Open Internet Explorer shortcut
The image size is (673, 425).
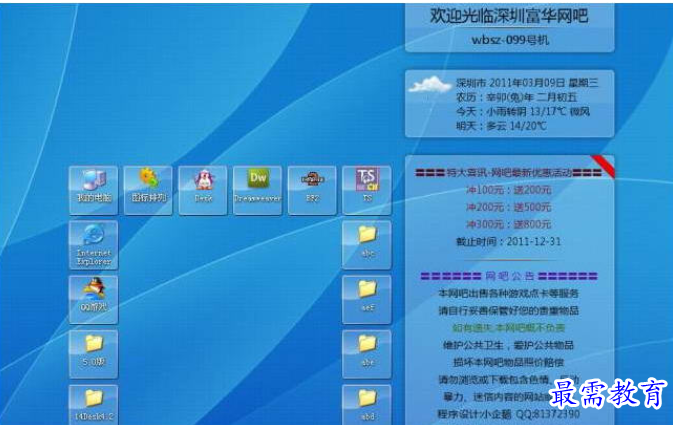94,245
